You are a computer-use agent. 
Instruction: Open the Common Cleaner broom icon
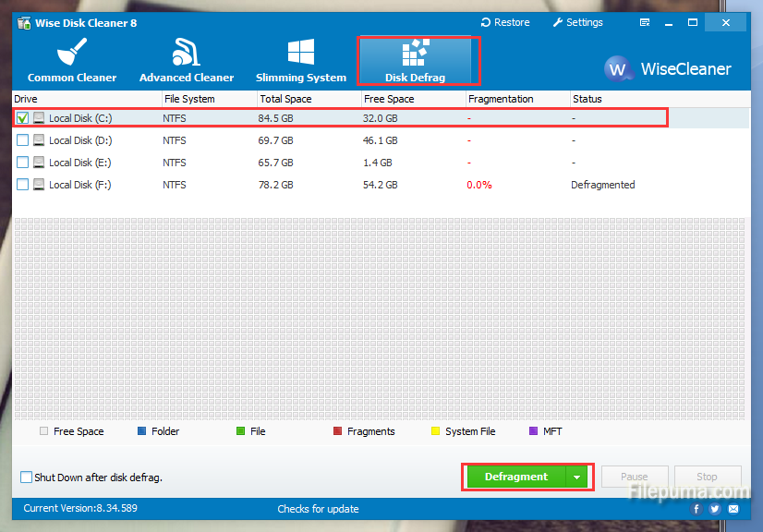(x=70, y=54)
